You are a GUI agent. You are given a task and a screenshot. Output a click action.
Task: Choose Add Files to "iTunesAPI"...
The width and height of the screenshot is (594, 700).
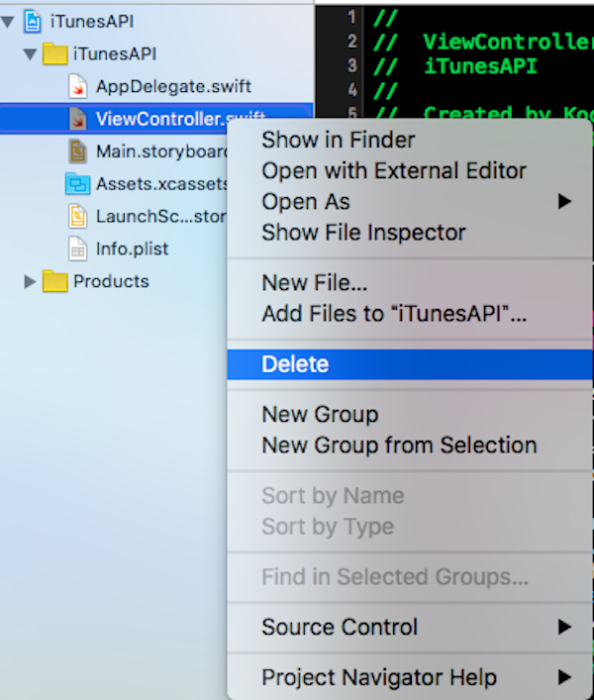tap(410, 314)
